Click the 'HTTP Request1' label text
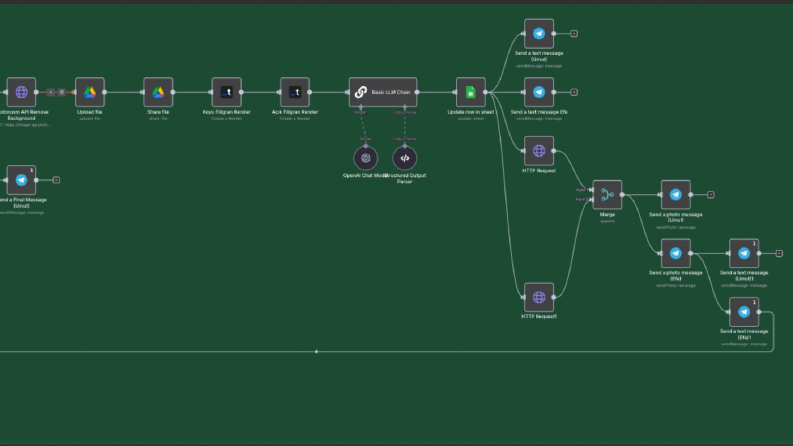The image size is (793, 446). (x=539, y=316)
